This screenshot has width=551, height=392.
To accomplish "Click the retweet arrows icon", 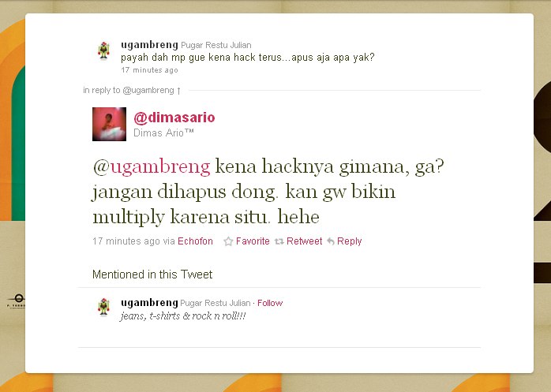I will point(279,241).
